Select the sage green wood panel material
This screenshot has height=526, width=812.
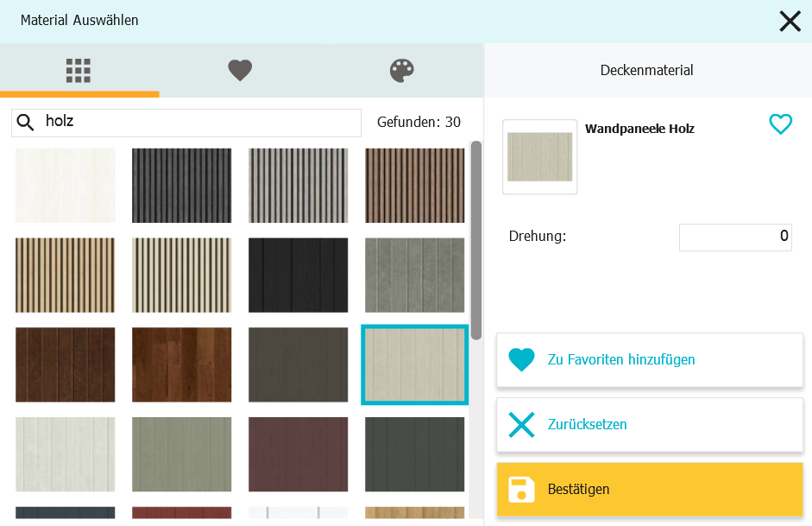click(182, 454)
